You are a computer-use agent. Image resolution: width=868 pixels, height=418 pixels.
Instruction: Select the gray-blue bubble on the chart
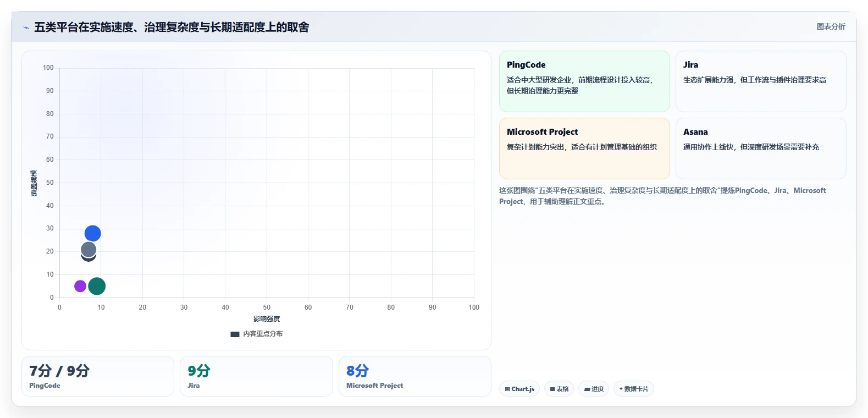pos(89,250)
